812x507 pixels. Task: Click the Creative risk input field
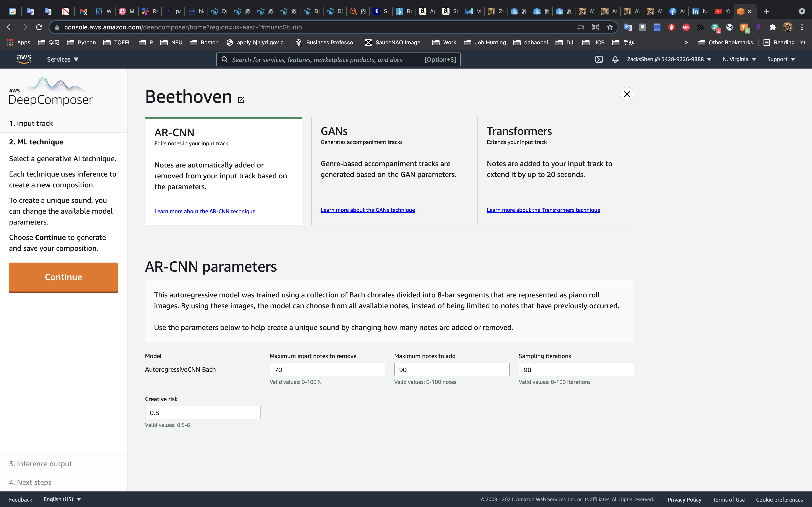202,412
